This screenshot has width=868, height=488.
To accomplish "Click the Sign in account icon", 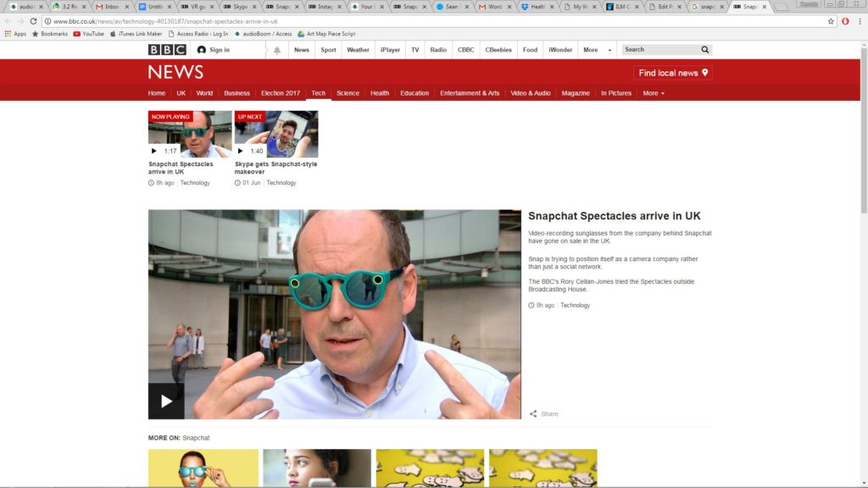I will (x=202, y=50).
